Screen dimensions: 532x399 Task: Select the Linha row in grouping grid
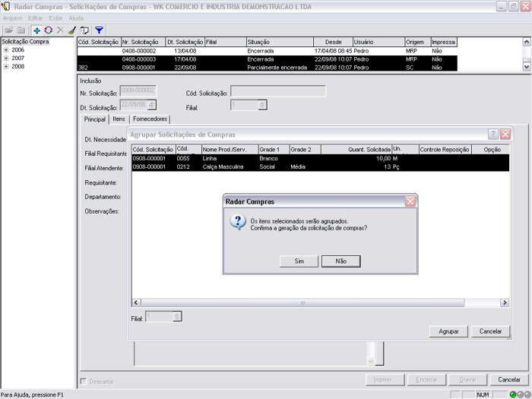point(228,158)
